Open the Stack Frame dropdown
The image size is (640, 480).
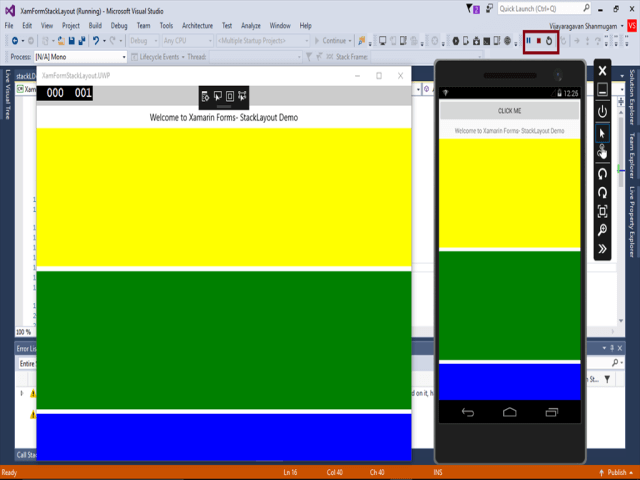click(x=427, y=57)
